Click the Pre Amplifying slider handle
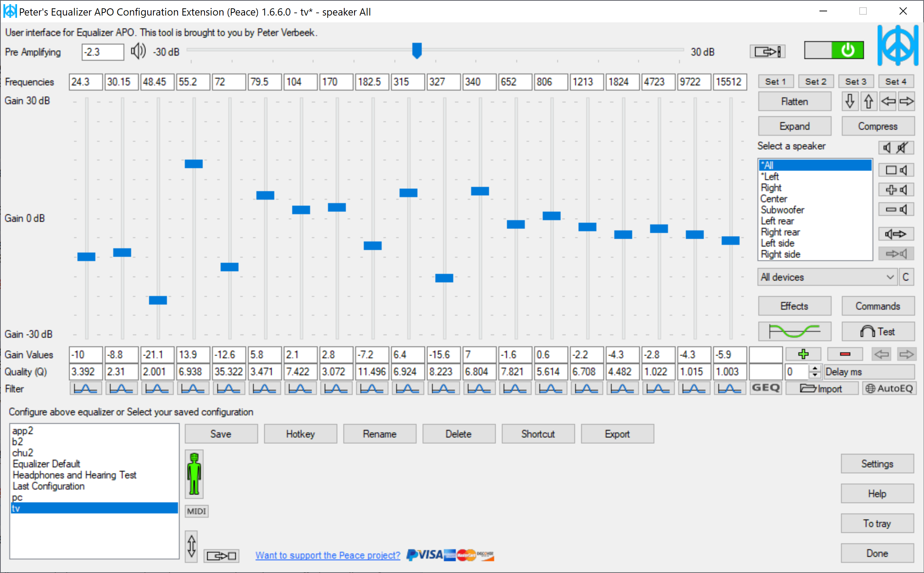This screenshot has width=924, height=573. (x=417, y=50)
